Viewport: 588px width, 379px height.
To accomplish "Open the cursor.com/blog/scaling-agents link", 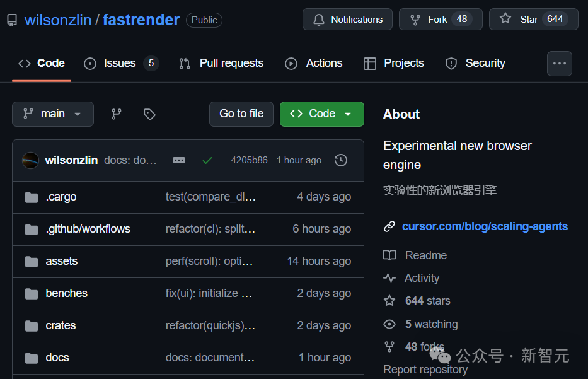I will point(485,226).
